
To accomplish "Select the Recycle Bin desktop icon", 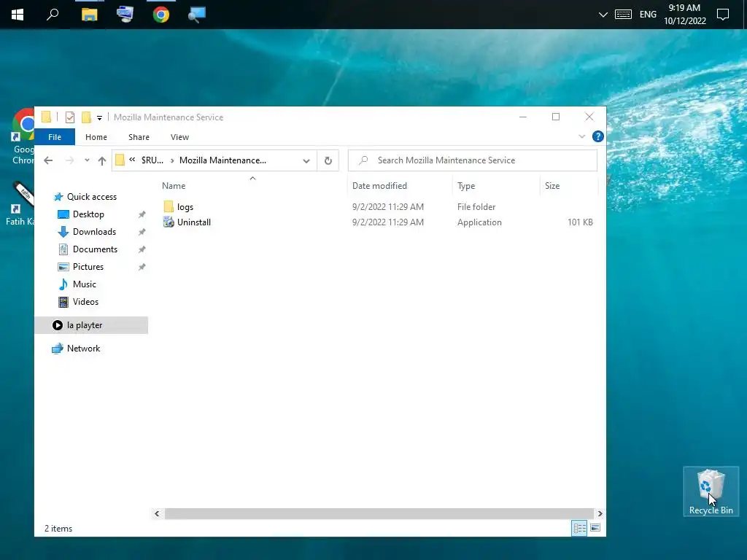I will [711, 491].
